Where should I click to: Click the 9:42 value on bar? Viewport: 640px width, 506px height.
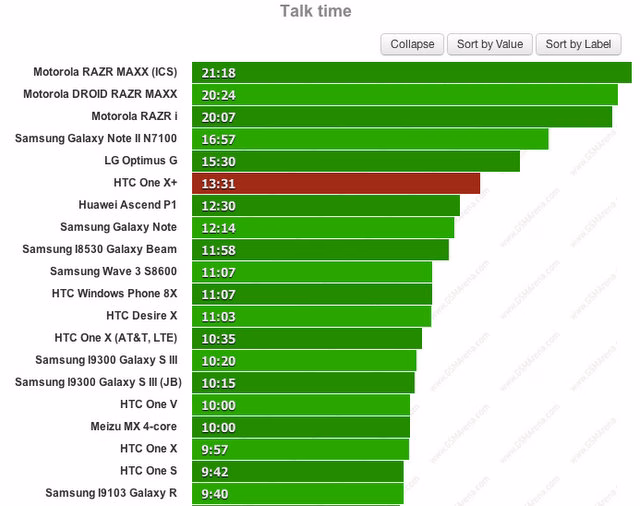pos(215,472)
